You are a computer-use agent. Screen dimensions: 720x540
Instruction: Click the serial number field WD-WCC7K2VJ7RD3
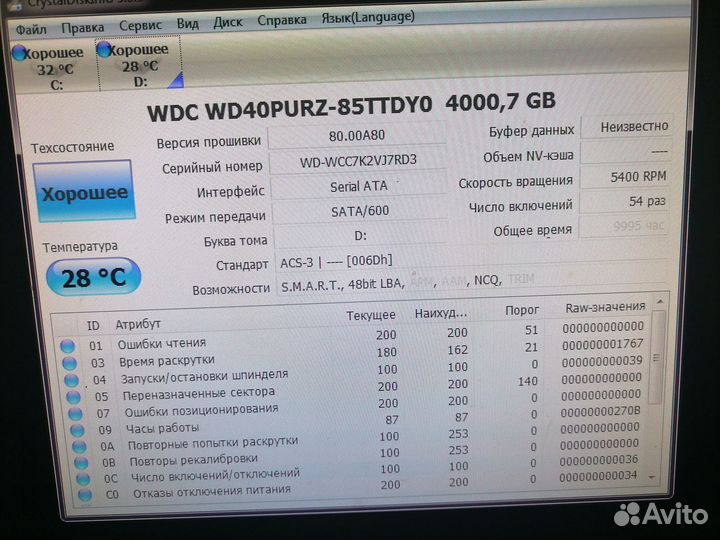pos(358,160)
